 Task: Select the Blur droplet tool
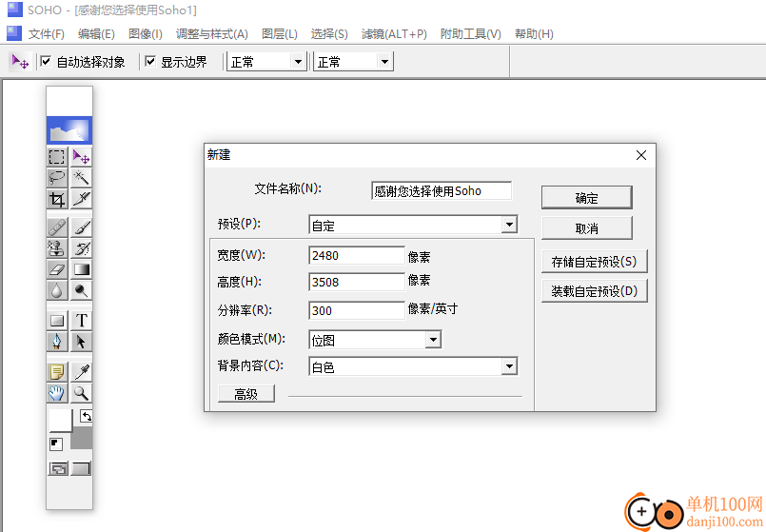click(x=57, y=290)
